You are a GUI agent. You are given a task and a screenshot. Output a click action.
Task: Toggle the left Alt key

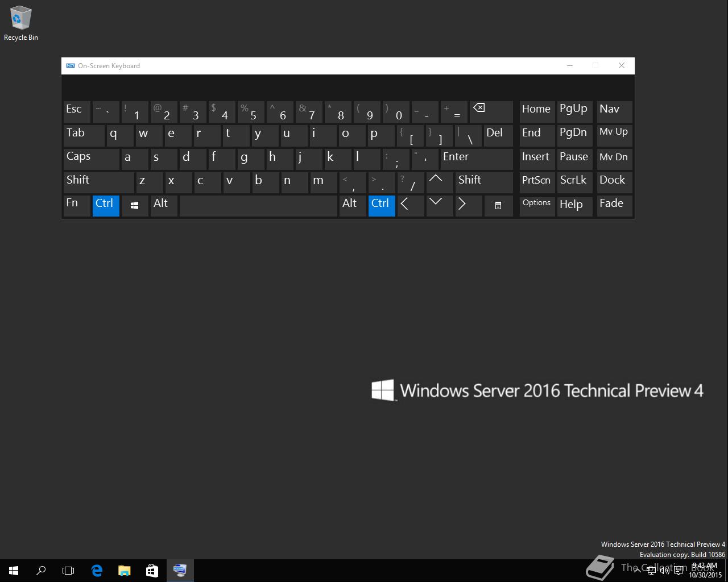pos(164,206)
